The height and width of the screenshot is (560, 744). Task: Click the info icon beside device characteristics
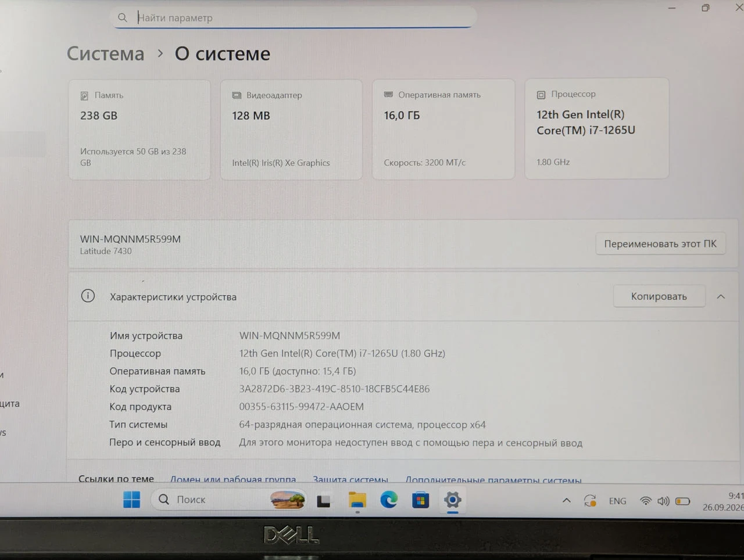pos(88,296)
